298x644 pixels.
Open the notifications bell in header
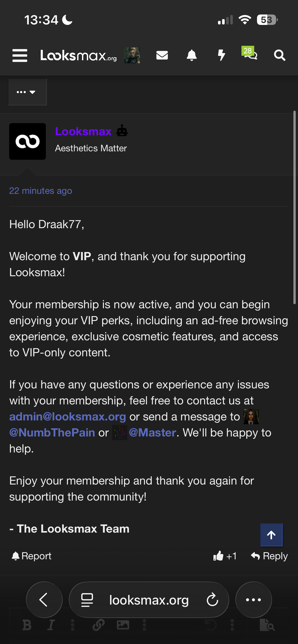pos(192,55)
